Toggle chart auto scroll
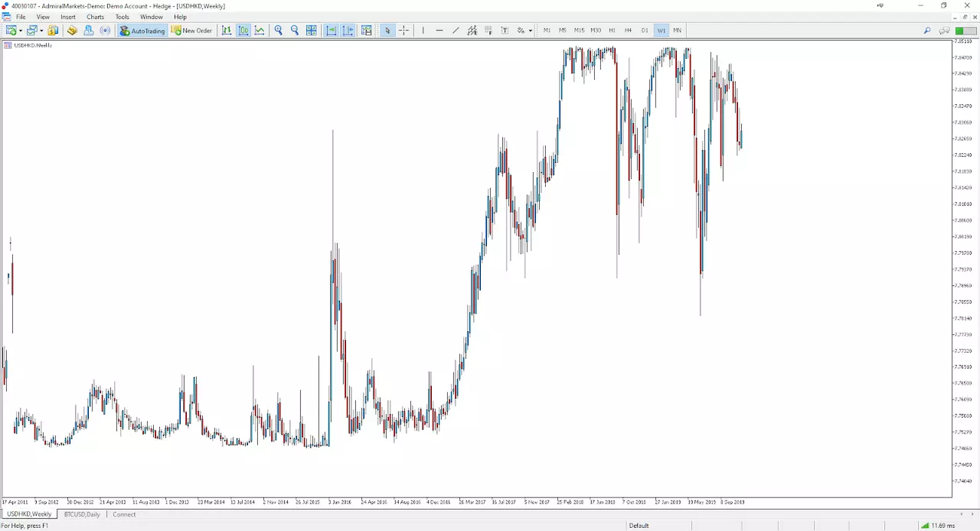 (x=332, y=31)
